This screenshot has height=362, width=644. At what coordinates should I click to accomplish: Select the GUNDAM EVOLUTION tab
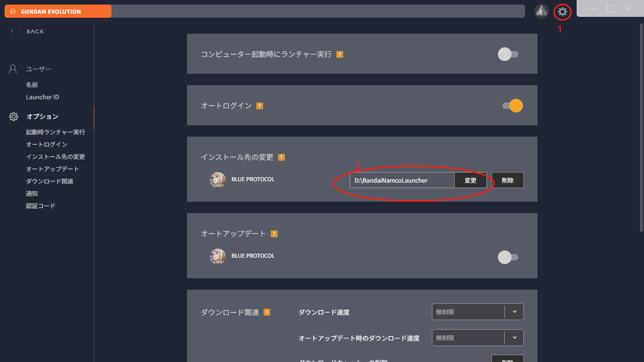coord(58,11)
